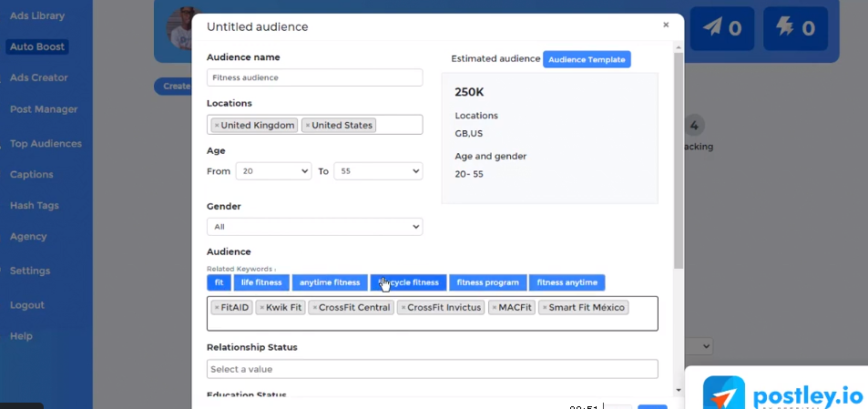This screenshot has height=409, width=868.
Task: Open Help in sidebar
Action: (x=21, y=336)
